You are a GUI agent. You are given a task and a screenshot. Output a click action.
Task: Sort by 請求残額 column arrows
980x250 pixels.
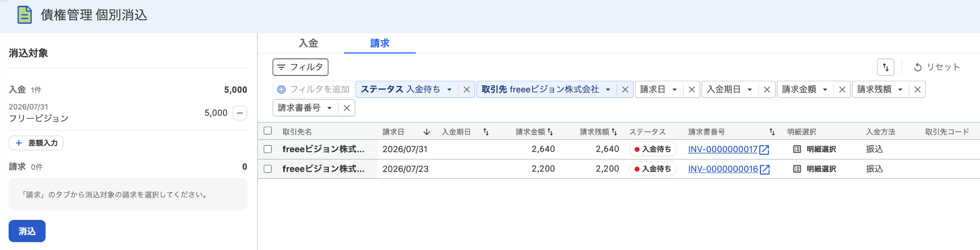click(x=614, y=132)
